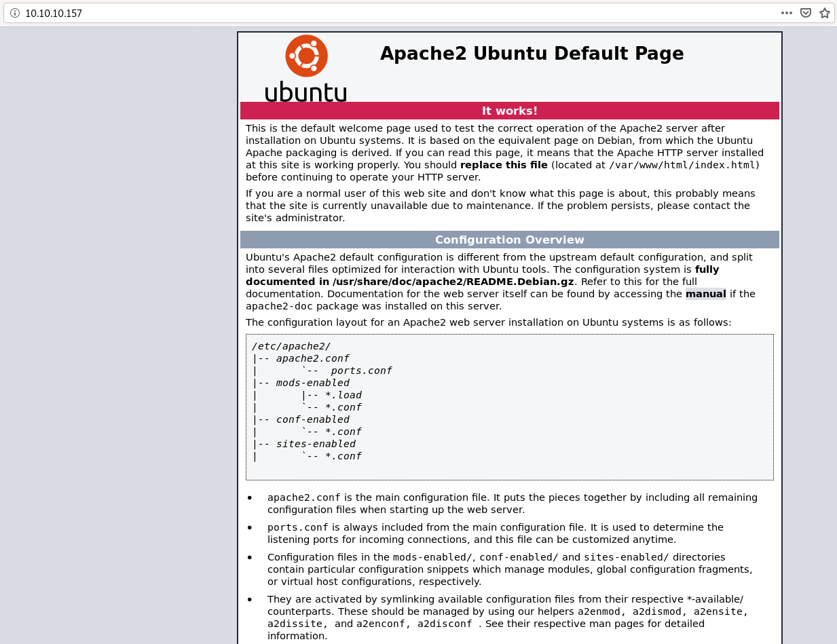Click 'mods-enabled' in the config tree

(x=313, y=383)
